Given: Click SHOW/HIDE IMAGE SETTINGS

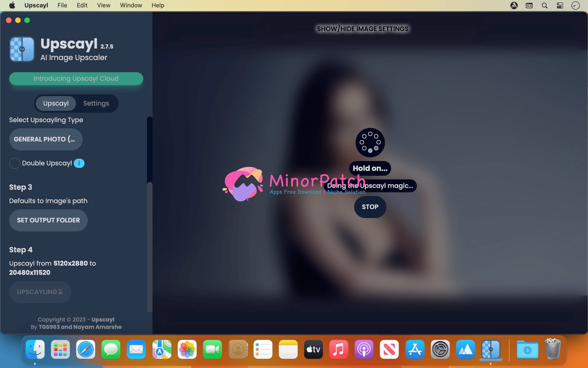Looking at the screenshot, I should [362, 29].
